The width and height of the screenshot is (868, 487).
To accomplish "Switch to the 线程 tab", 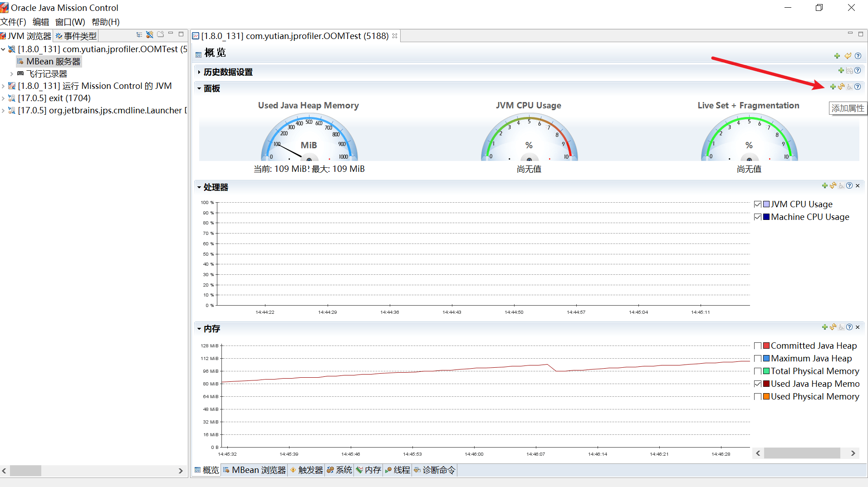I will (398, 470).
